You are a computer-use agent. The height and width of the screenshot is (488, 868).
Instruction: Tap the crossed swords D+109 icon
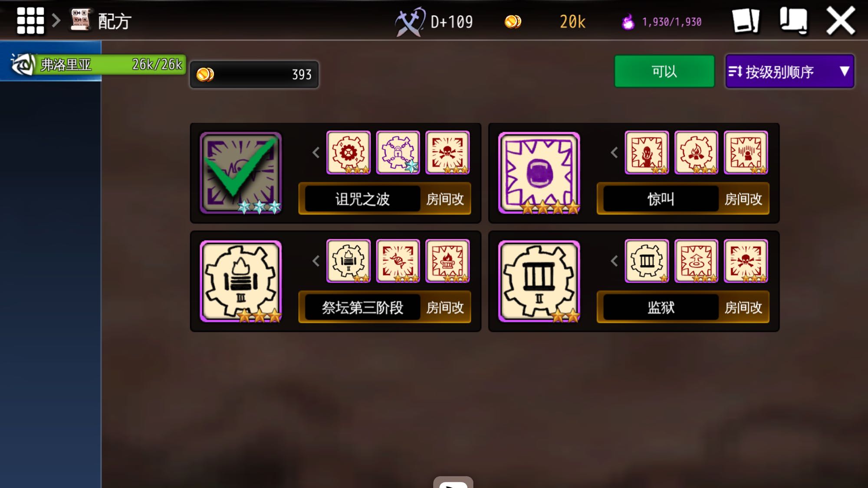click(410, 21)
